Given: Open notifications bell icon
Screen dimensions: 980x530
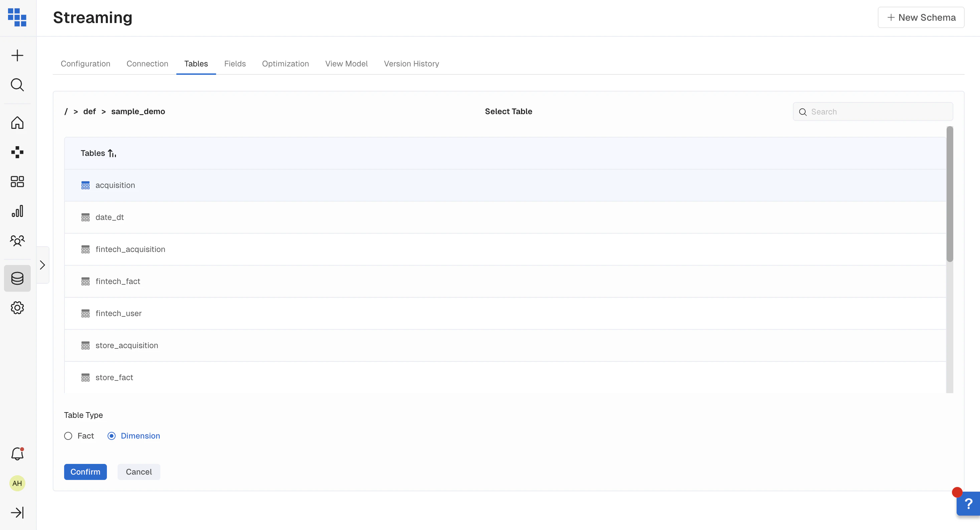Looking at the screenshot, I should pyautogui.click(x=17, y=454).
